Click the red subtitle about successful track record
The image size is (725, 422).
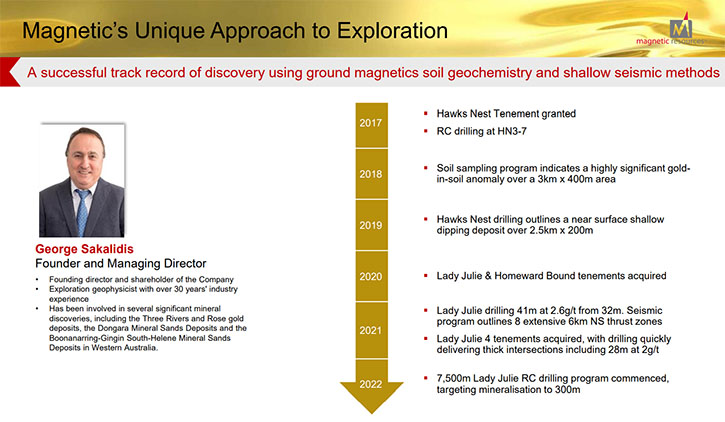(x=373, y=73)
